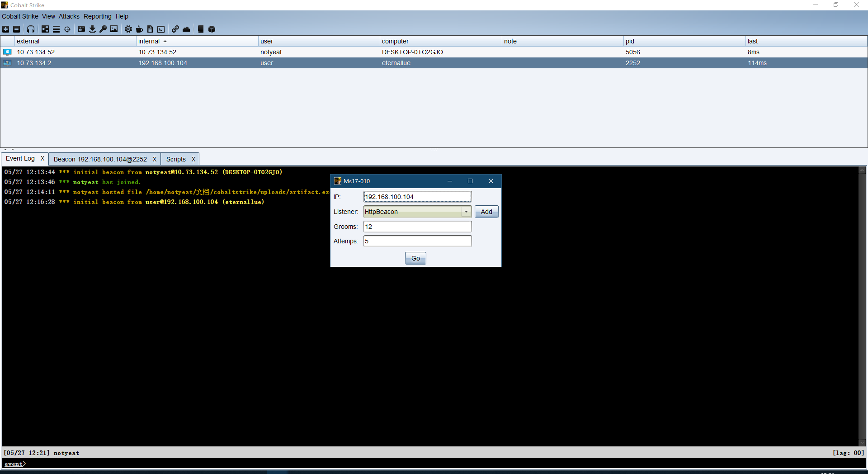This screenshot has height=474, width=868.
Task: Sort by the external column header
Action: coord(75,41)
